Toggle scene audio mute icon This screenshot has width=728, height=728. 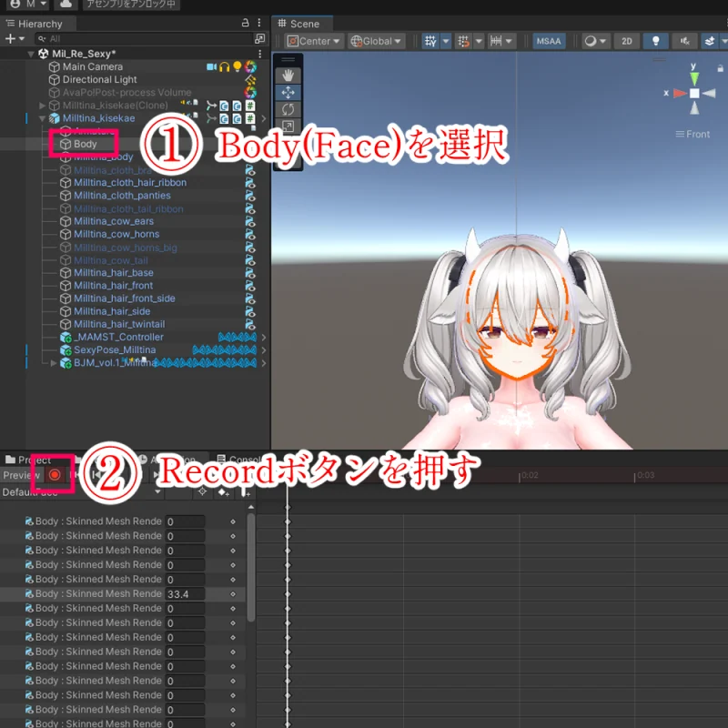coord(685,41)
